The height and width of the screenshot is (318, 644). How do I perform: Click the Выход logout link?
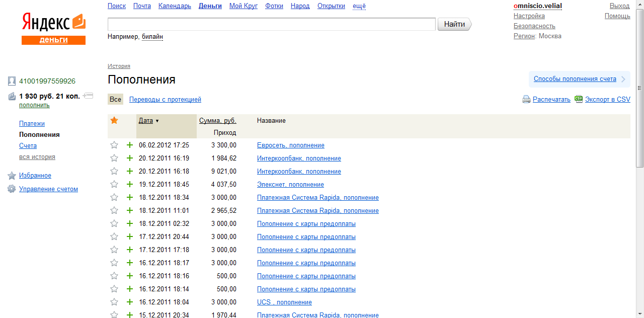click(620, 6)
